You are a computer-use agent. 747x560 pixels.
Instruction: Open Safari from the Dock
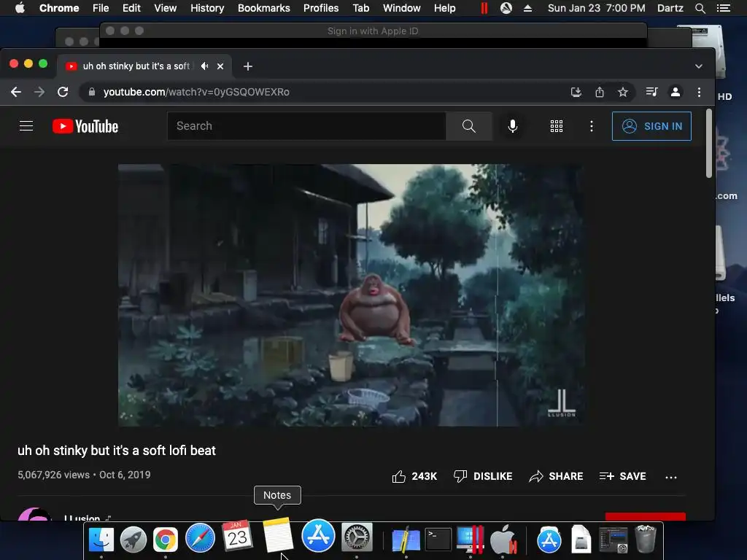(200, 538)
